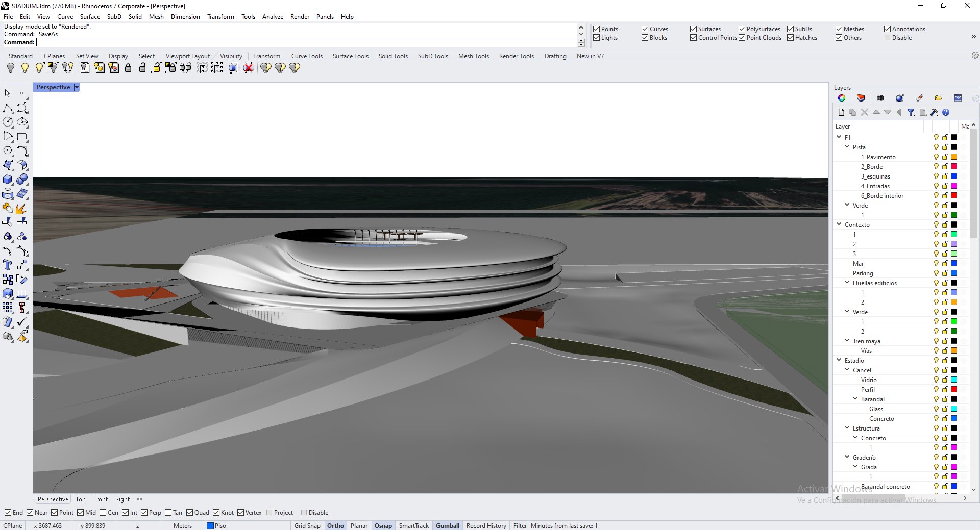Toggle Gumball in status bar
Screen dimensions: 980x530
pyautogui.click(x=448, y=526)
